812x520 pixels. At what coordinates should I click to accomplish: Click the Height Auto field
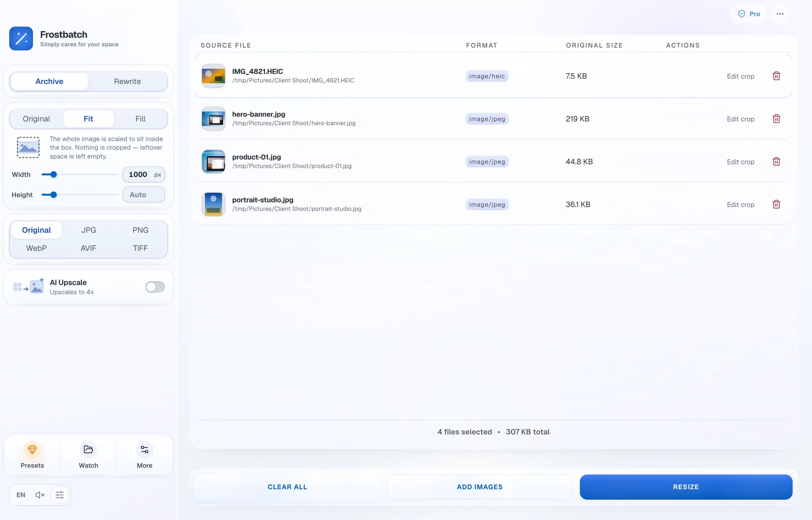pyautogui.click(x=144, y=194)
